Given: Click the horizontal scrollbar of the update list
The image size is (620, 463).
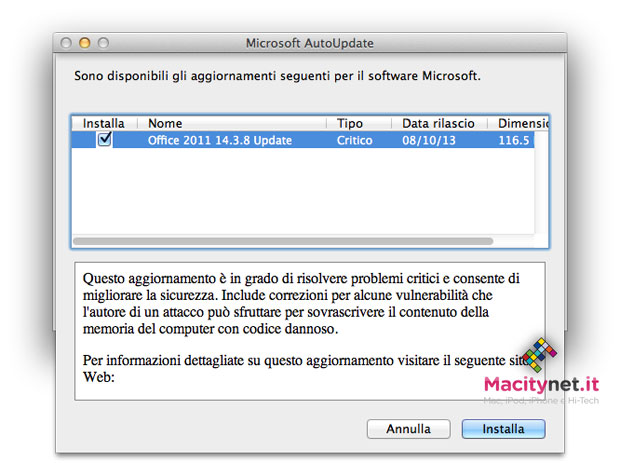Looking at the screenshot, I should click(283, 241).
